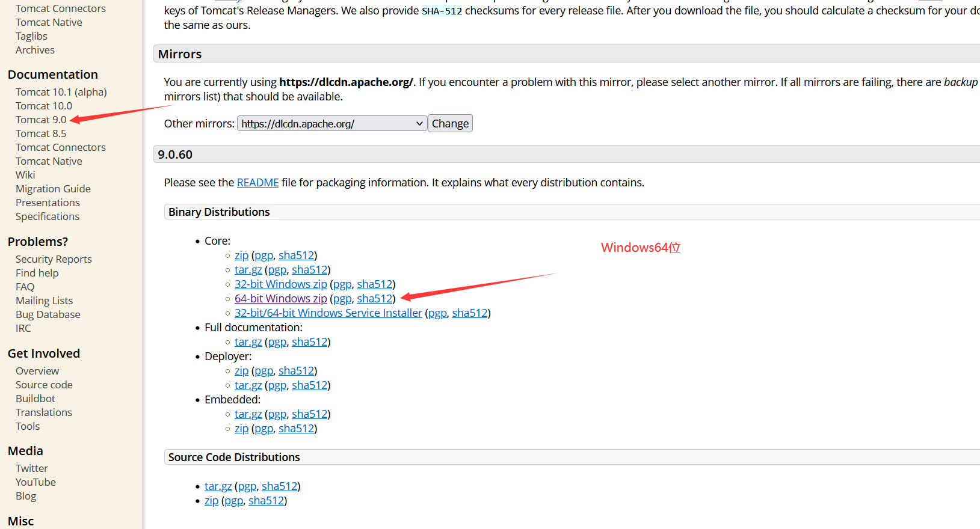The image size is (980, 529).
Task: Download the Core tar.gz distribution
Action: (248, 270)
